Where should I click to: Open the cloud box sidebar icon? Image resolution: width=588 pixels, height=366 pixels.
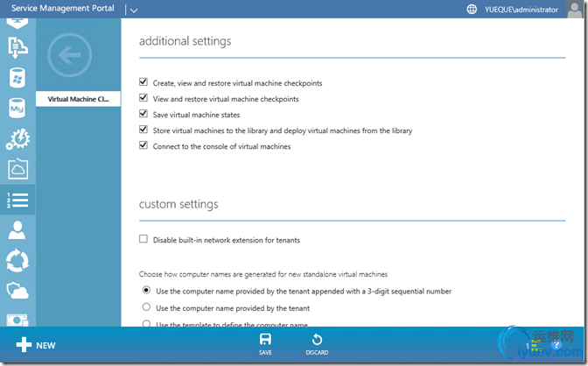click(x=17, y=169)
